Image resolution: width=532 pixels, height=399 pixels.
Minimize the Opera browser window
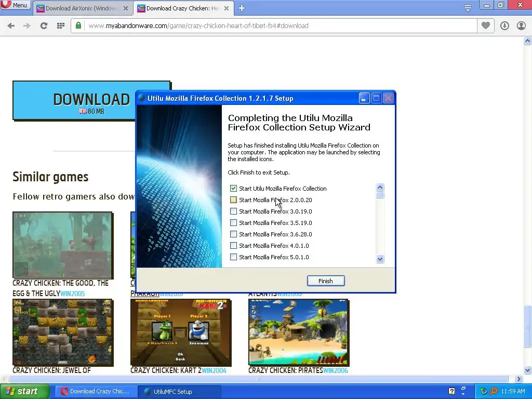click(x=487, y=5)
